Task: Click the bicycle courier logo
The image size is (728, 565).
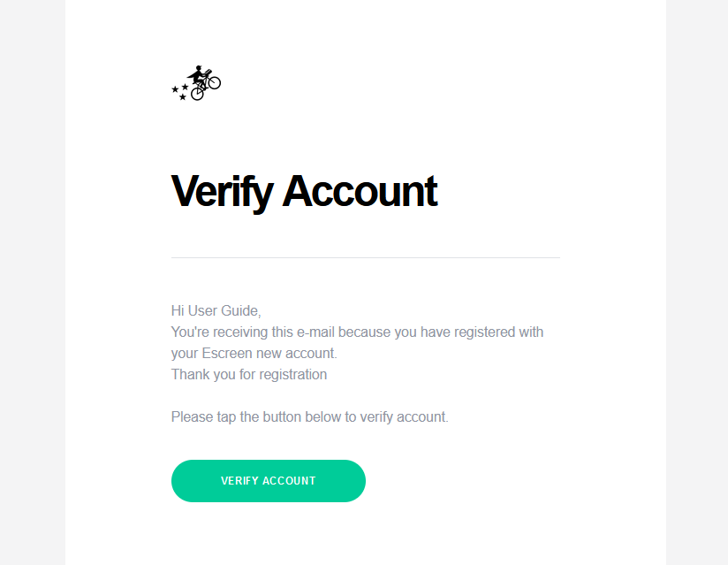Action: click(x=198, y=82)
